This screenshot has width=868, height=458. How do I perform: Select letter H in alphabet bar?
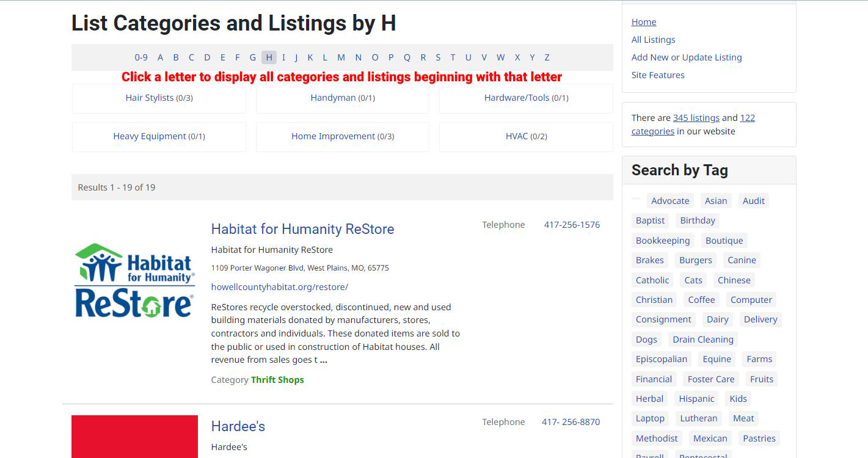(269, 57)
